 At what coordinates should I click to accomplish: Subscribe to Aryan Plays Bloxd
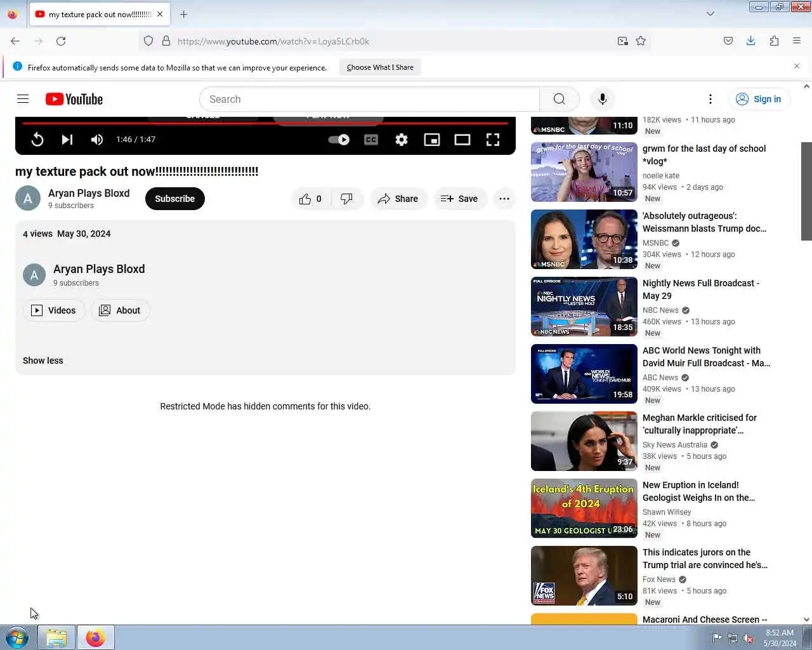tap(175, 199)
